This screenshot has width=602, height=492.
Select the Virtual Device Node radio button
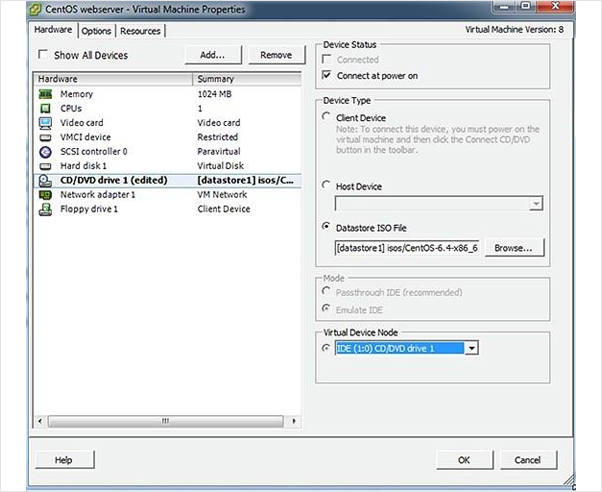pos(326,348)
